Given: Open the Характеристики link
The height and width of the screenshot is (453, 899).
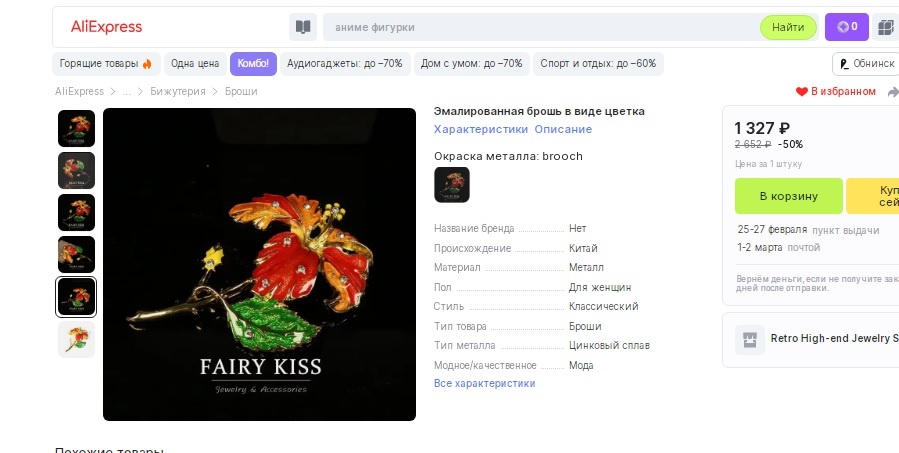Looking at the screenshot, I should pos(480,129).
